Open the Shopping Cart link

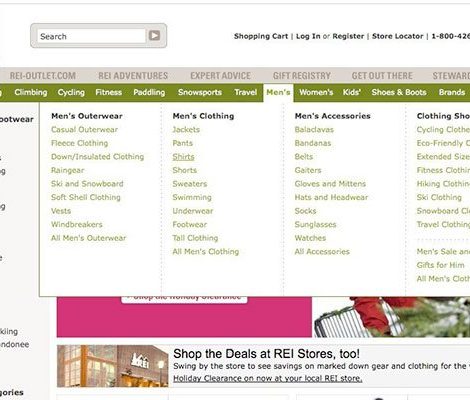(261, 36)
